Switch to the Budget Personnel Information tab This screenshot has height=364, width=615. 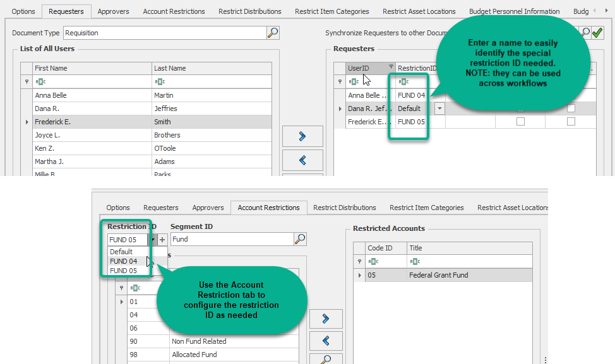514,11
